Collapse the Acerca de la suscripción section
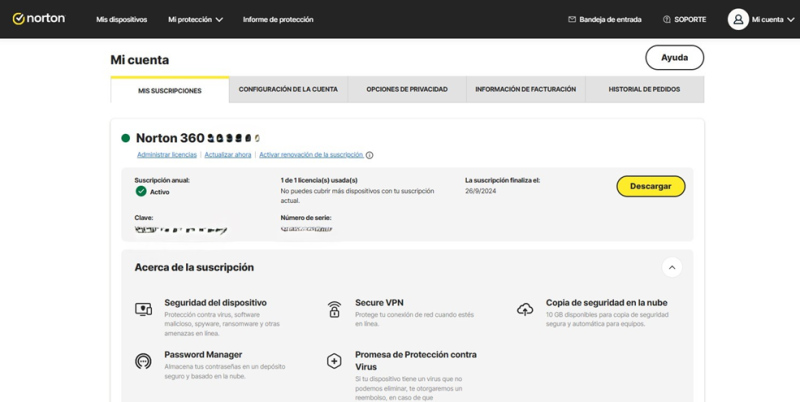 672,268
